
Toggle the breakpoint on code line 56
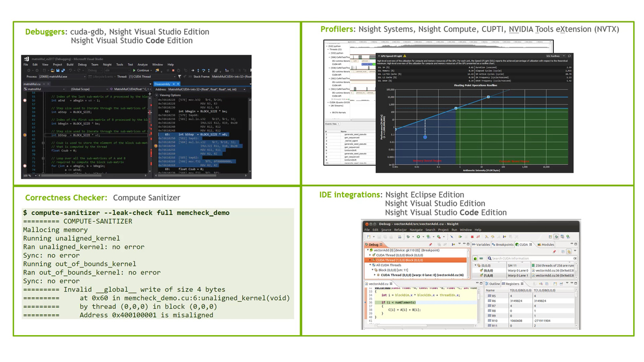[x=25, y=100]
